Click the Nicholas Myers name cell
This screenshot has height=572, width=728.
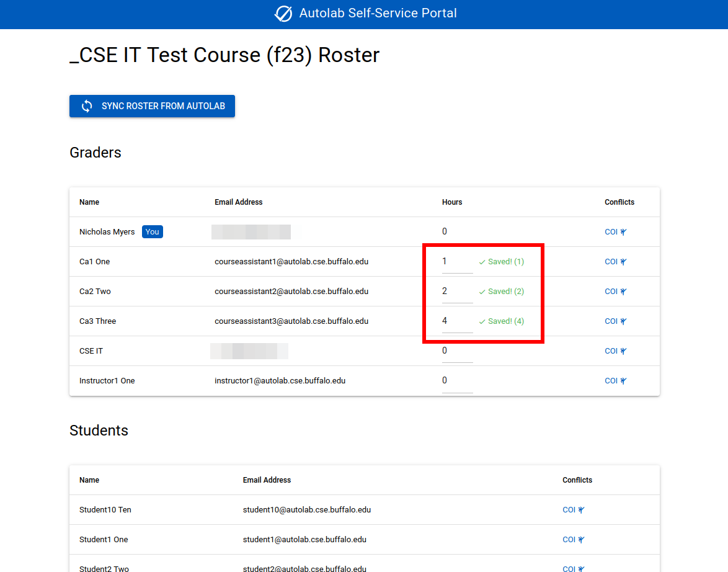point(107,232)
